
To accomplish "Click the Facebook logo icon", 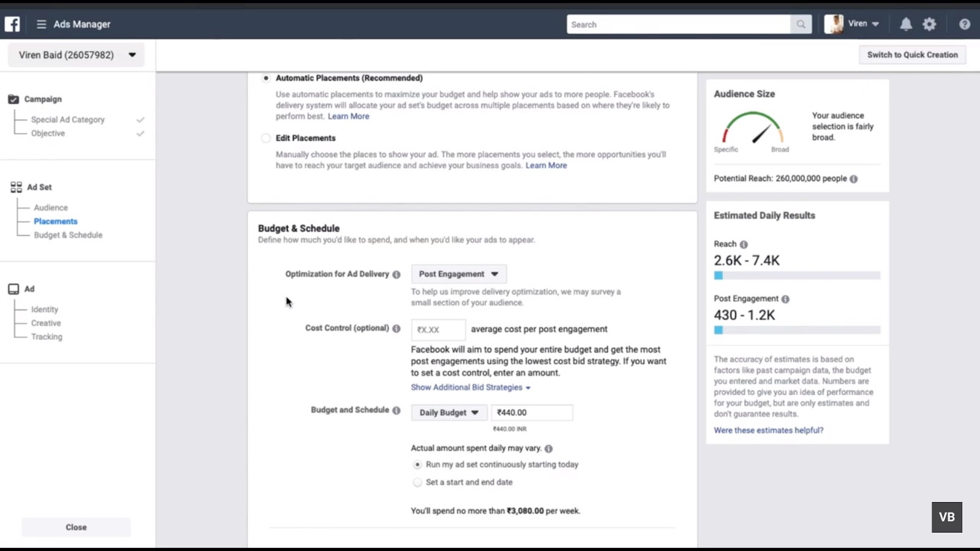I will click(x=12, y=24).
